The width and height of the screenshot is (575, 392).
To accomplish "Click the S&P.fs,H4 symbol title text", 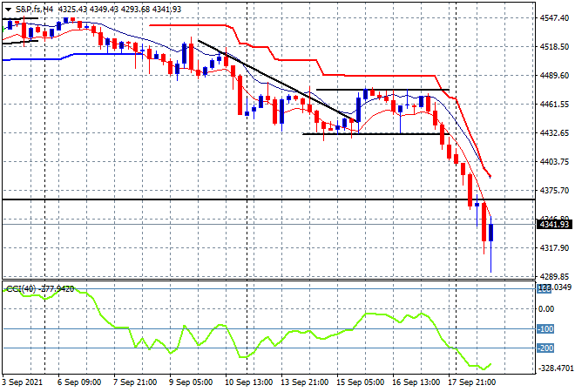I will (34, 10).
